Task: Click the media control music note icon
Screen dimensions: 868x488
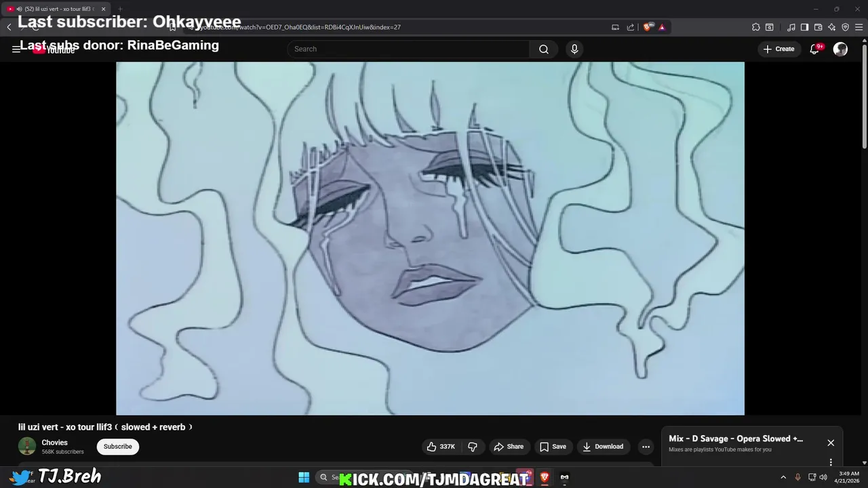Action: (x=791, y=27)
